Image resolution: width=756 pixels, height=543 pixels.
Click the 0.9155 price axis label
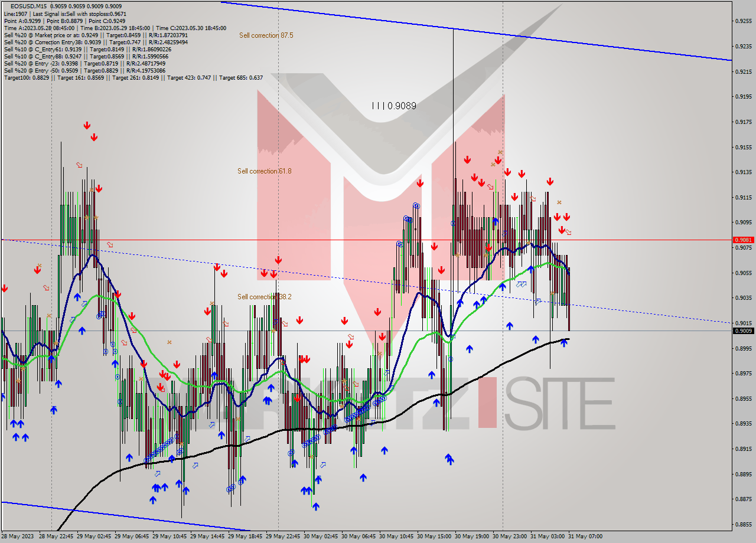[742, 147]
